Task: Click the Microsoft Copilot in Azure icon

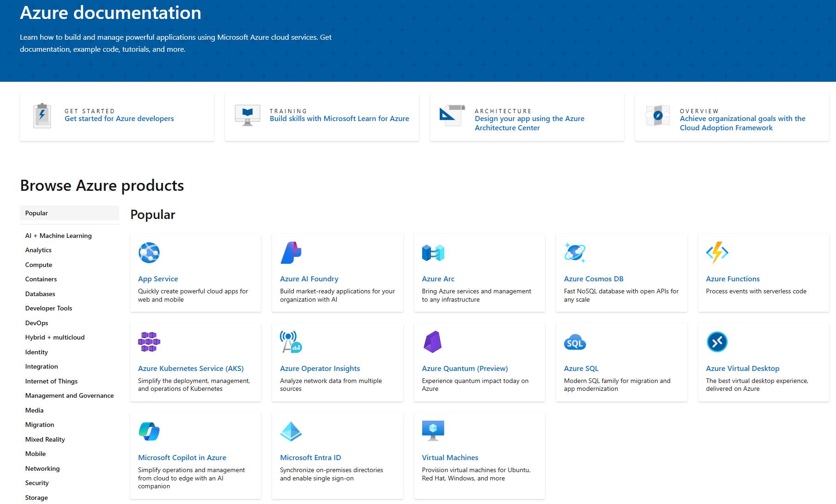Action: 149,431
